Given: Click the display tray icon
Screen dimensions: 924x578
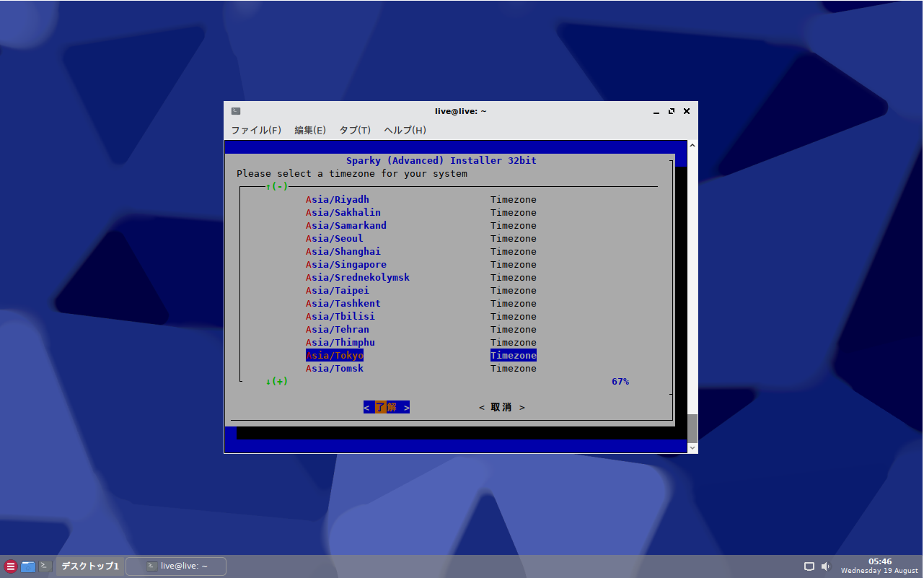Looking at the screenshot, I should point(809,566).
